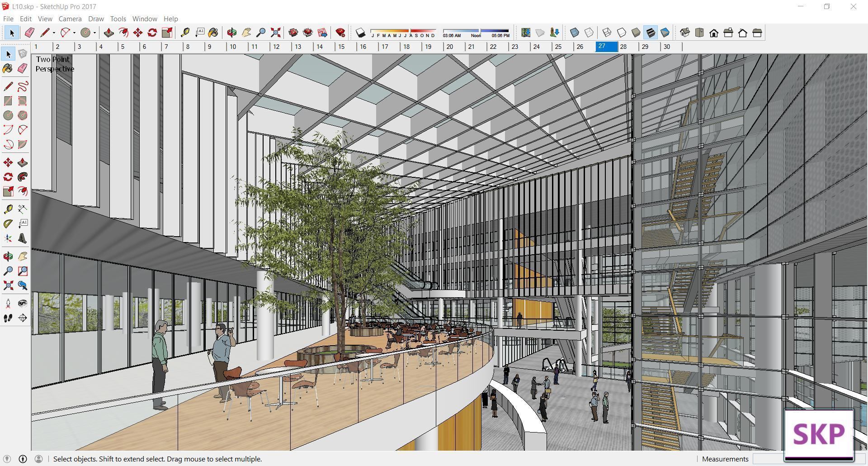
Task: Expand the Line tool dropdown arrow
Action: 54,33
